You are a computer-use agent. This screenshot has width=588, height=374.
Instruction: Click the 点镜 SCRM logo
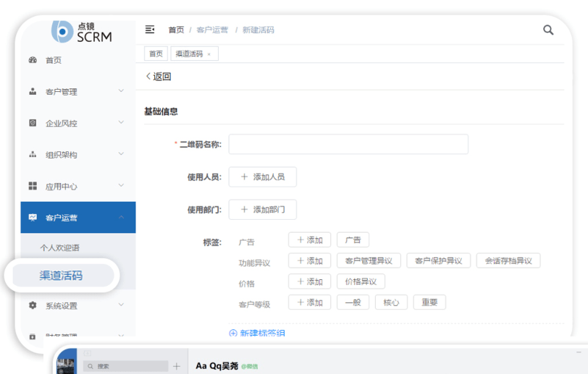tap(82, 32)
